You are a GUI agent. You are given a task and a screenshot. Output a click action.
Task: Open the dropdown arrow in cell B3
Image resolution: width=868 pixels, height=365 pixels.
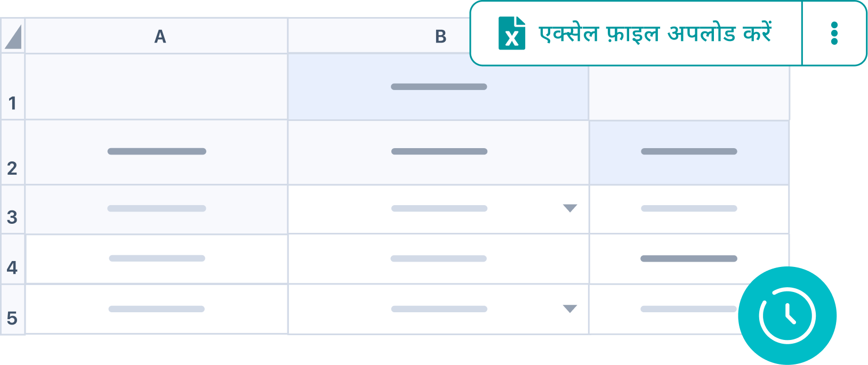(x=570, y=208)
